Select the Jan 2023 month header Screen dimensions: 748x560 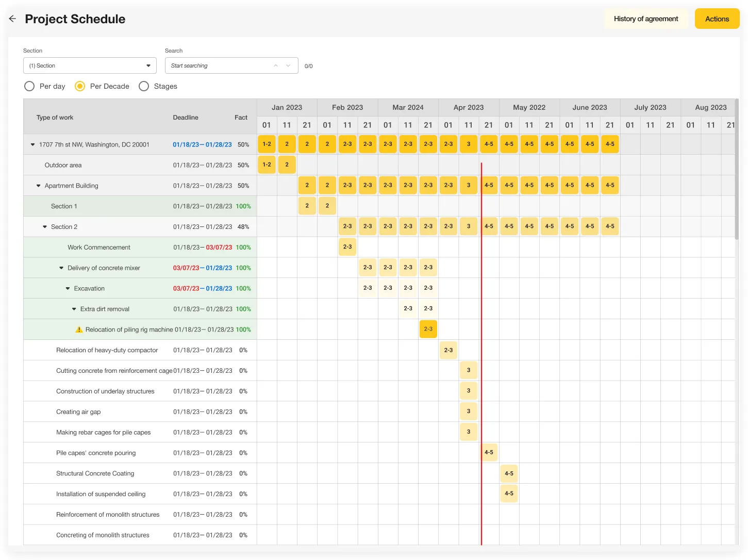click(287, 107)
